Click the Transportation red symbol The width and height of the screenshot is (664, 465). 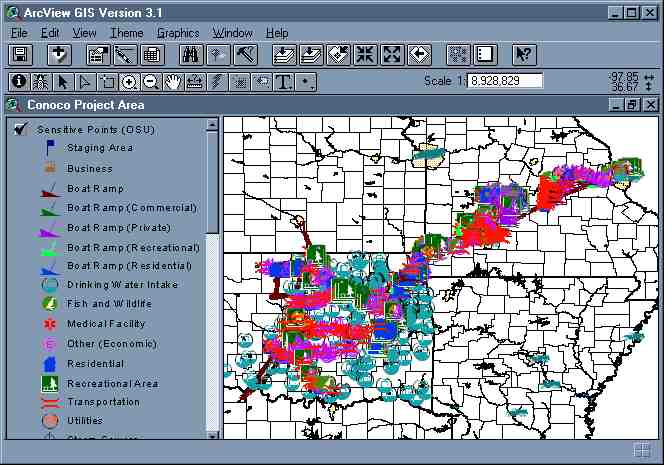[x=50, y=402]
